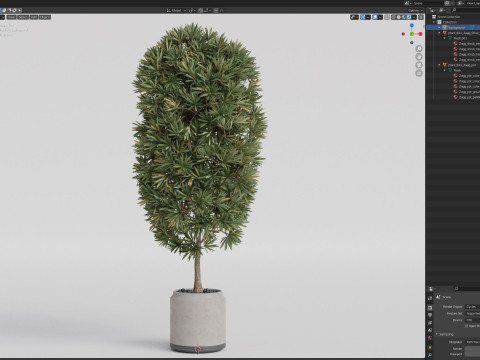Open the Feature Set dropdown

pyautogui.click(x=473, y=313)
